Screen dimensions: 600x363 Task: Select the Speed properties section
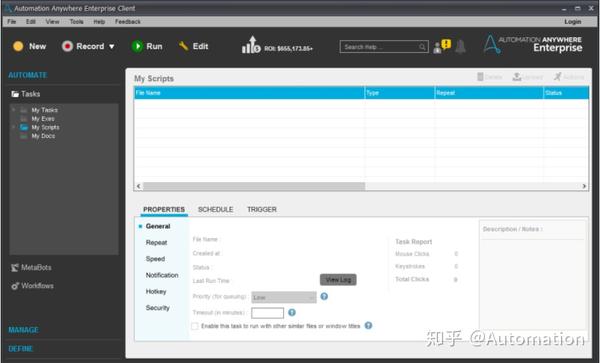tap(155, 259)
